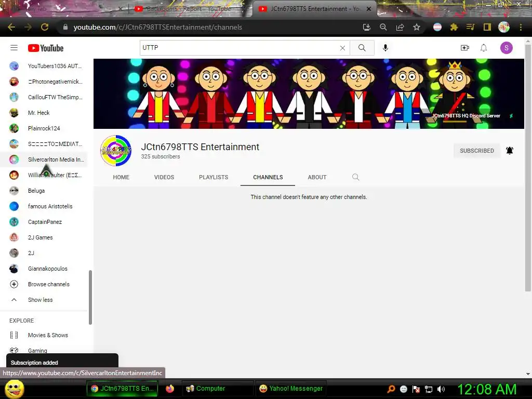Open Yahoo! Messenger from taskbar
The image size is (532, 399).
click(290, 389)
